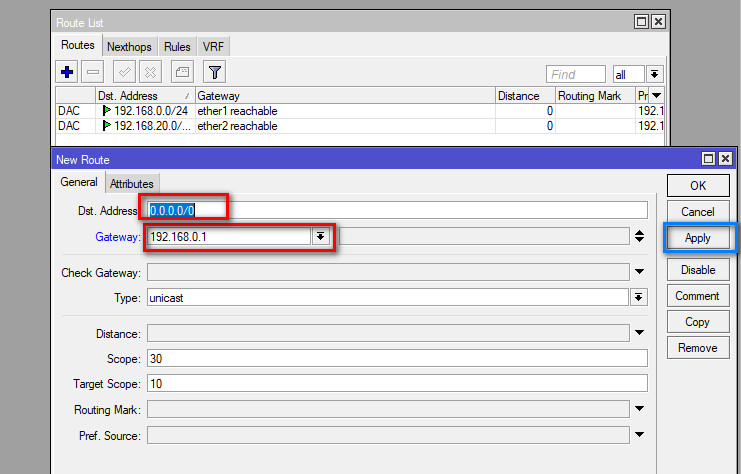The height and width of the screenshot is (474, 741).
Task: Open the funnel filter icon
Action: [x=214, y=72]
